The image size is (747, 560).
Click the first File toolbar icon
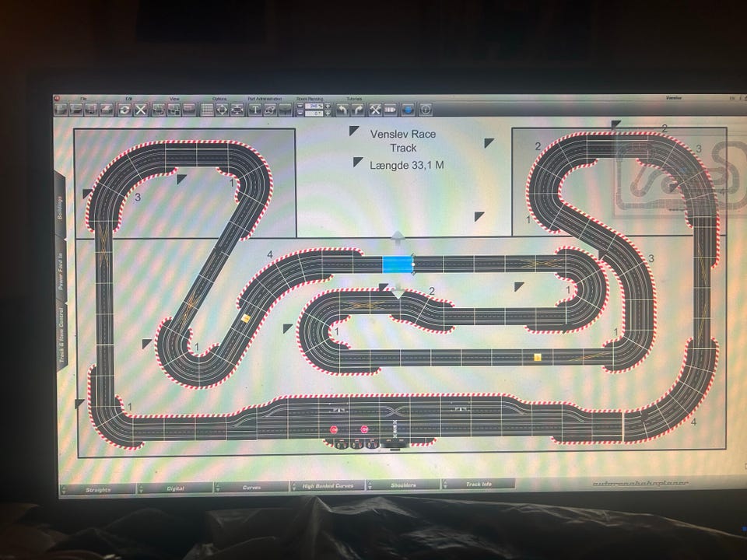[x=61, y=110]
